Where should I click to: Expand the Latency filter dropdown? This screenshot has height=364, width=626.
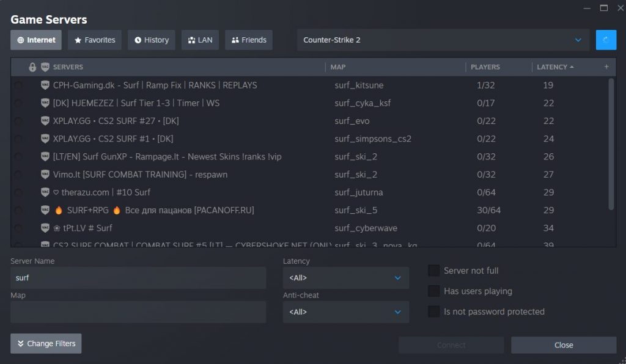[345, 278]
